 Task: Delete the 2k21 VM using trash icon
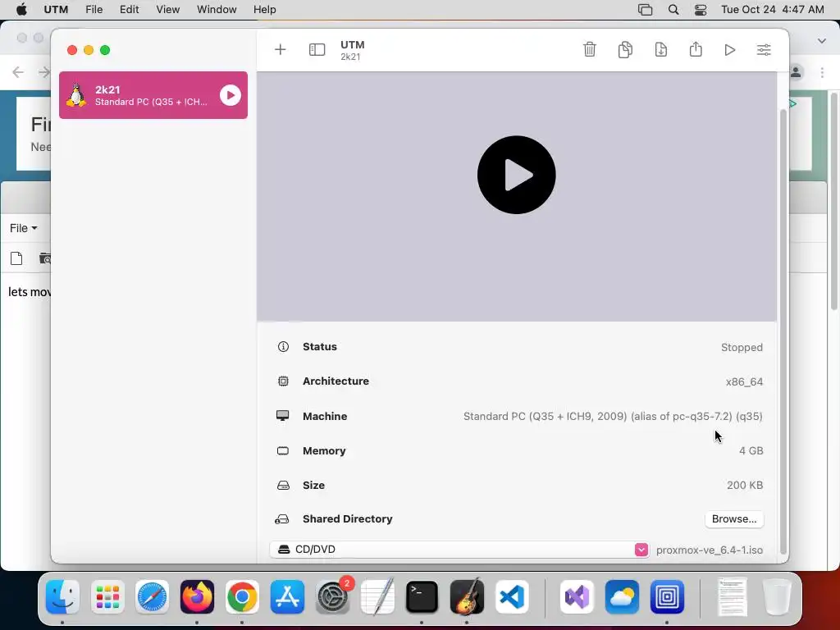tap(589, 49)
